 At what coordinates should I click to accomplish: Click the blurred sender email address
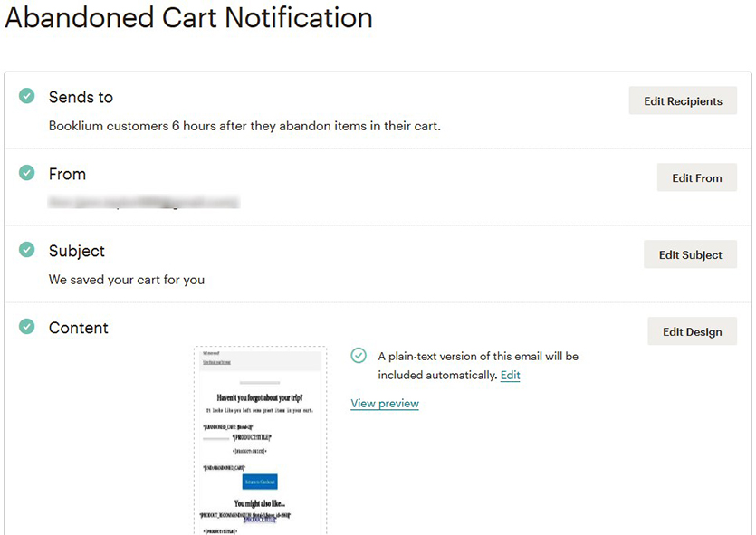coord(144,202)
